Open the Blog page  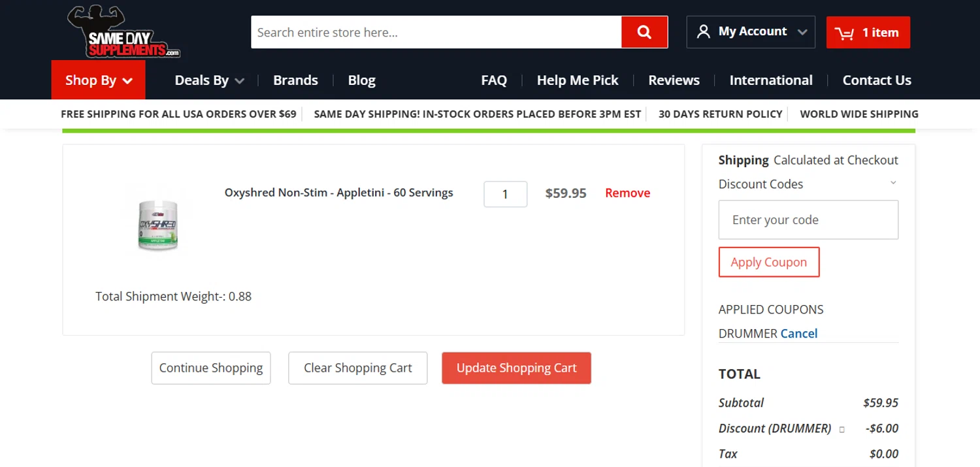[361, 80]
